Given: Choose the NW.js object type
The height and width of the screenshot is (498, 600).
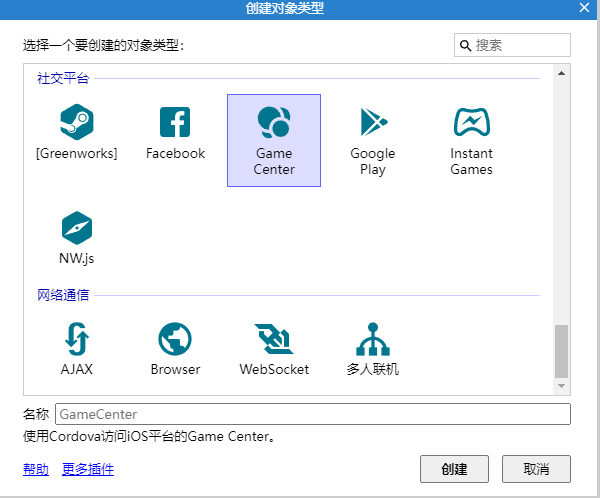Looking at the screenshot, I should (77, 238).
